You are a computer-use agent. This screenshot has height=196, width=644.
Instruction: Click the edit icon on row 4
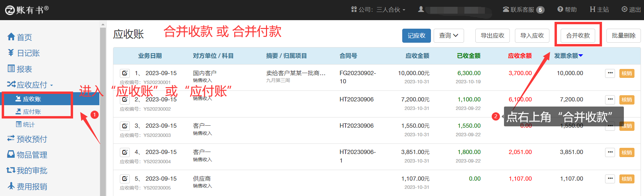[125, 152]
